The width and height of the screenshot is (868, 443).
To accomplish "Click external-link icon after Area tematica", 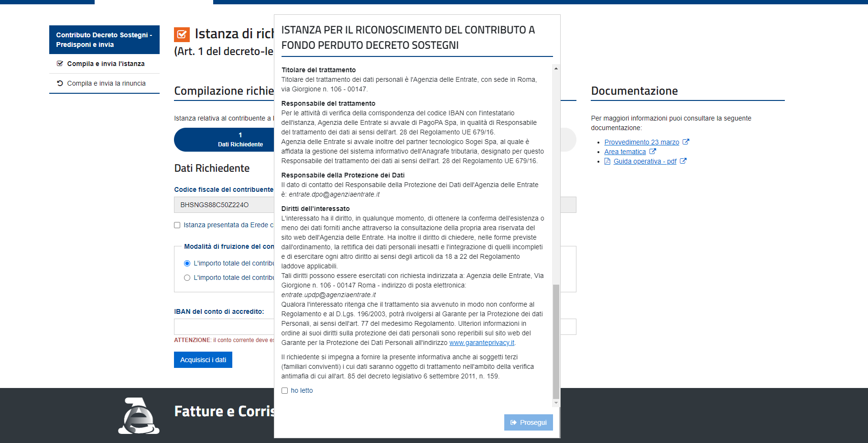I will click(x=652, y=152).
